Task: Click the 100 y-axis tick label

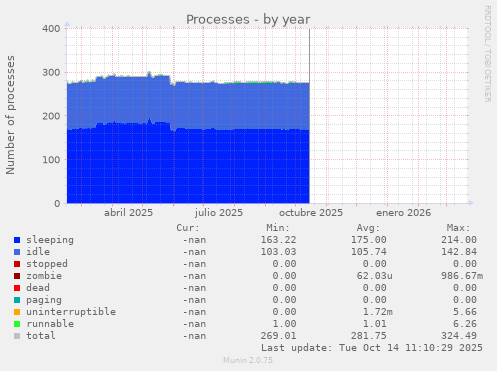Action: click(x=51, y=160)
